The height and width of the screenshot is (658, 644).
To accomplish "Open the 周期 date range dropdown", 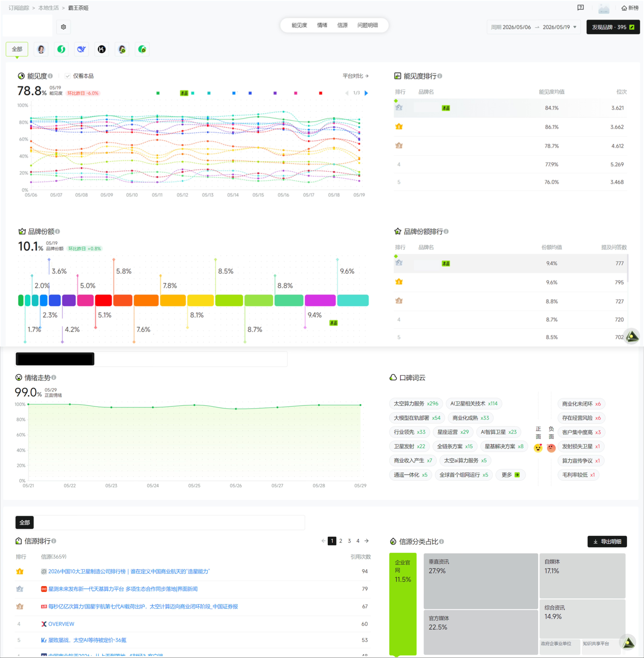I will [534, 27].
